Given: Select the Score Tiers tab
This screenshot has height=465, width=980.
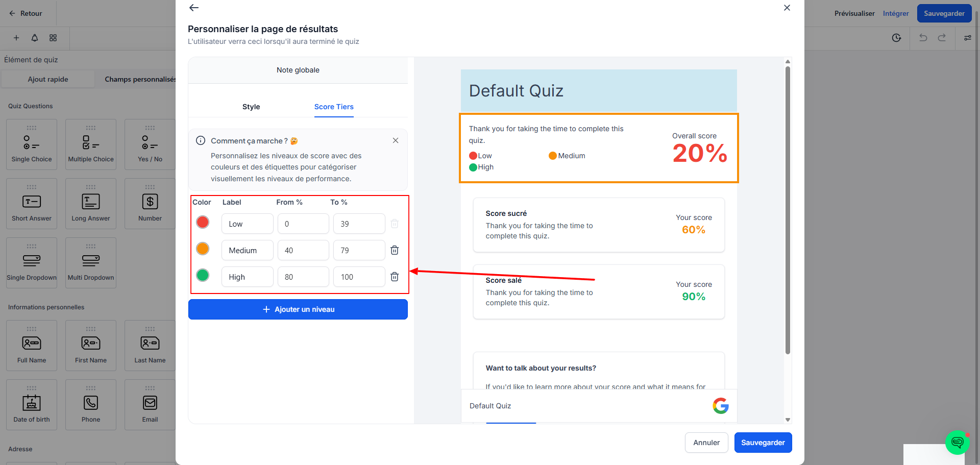Looking at the screenshot, I should pyautogui.click(x=334, y=107).
